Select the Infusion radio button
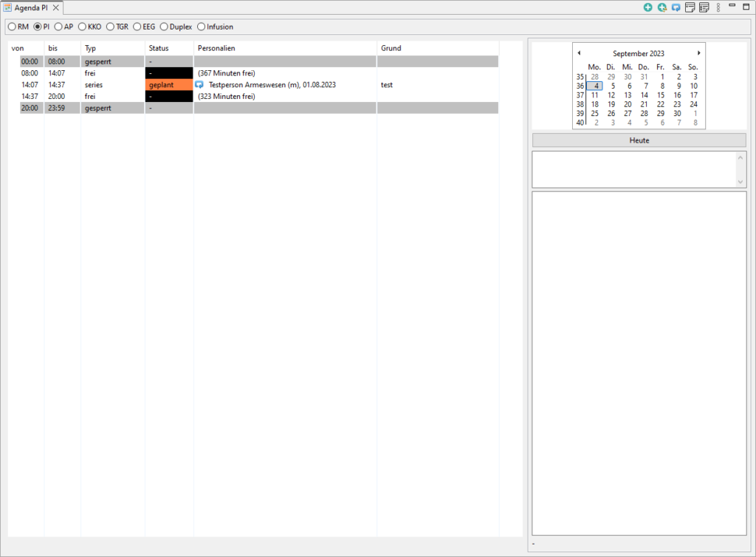Image resolution: width=756 pixels, height=557 pixels. [x=201, y=27]
